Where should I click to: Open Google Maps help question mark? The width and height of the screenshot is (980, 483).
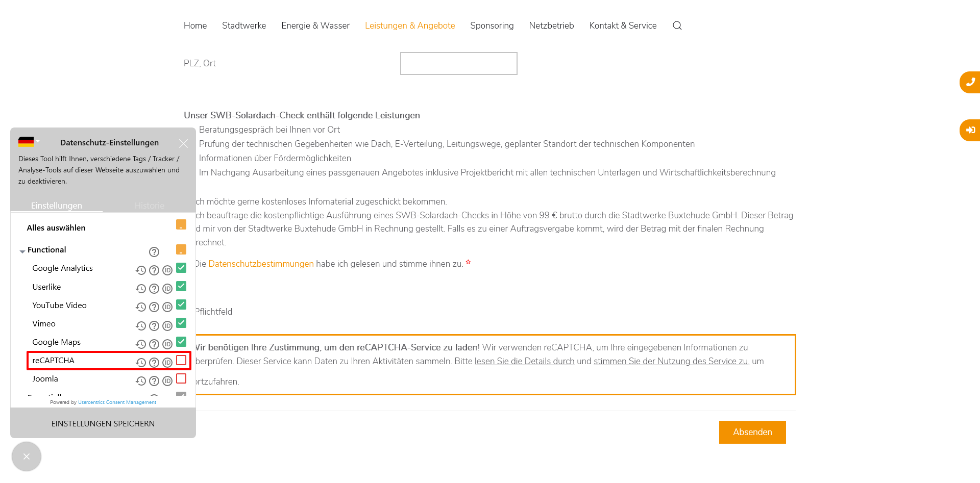tap(154, 344)
